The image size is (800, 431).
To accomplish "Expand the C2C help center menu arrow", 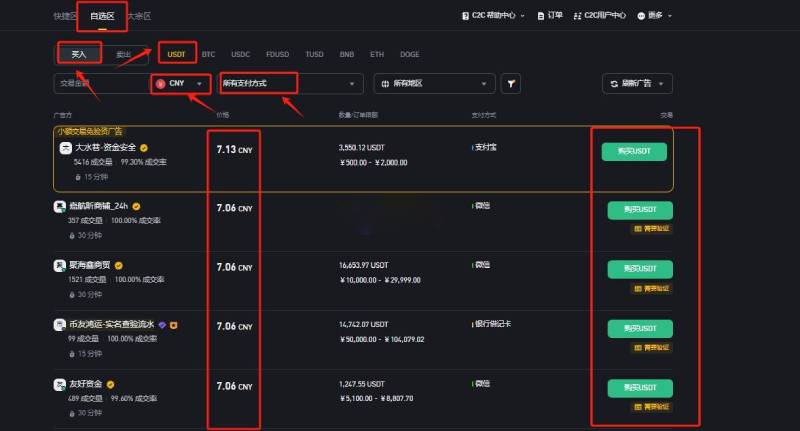I will 522,16.
